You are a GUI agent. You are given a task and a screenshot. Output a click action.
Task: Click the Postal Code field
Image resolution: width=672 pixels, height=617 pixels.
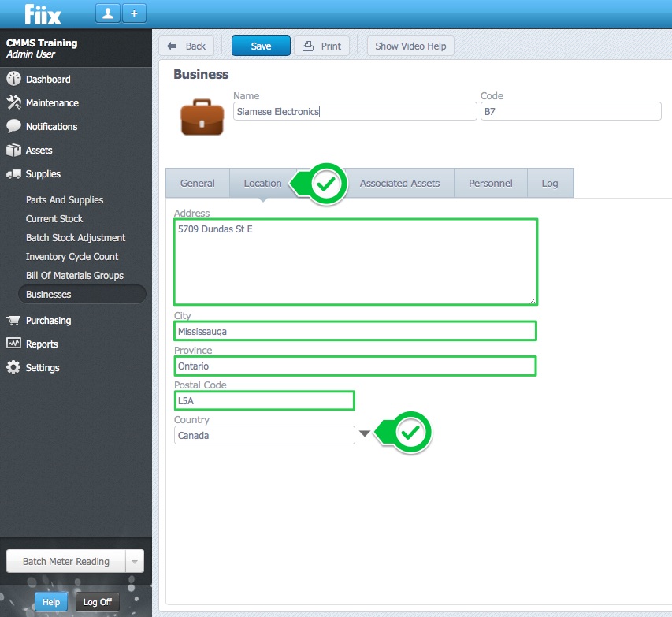tap(265, 400)
